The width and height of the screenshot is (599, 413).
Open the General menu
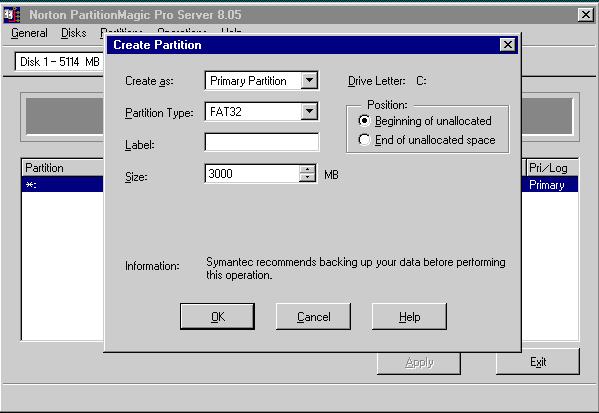pos(29,33)
